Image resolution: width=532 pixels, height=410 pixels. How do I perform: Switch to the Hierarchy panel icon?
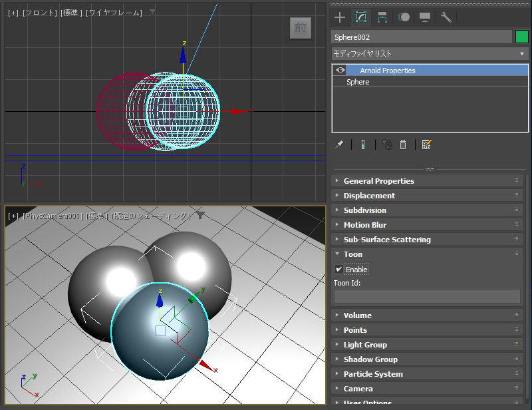click(x=382, y=17)
